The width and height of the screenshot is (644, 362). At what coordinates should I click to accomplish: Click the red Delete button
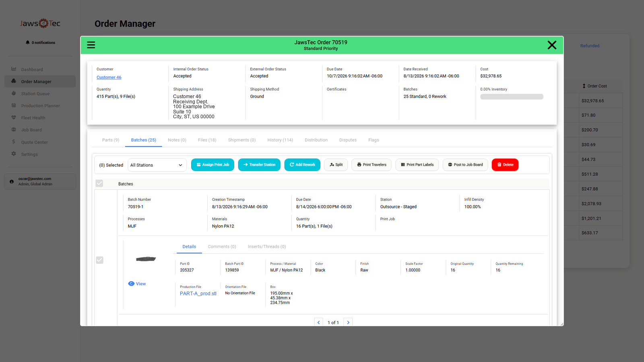pyautogui.click(x=505, y=165)
